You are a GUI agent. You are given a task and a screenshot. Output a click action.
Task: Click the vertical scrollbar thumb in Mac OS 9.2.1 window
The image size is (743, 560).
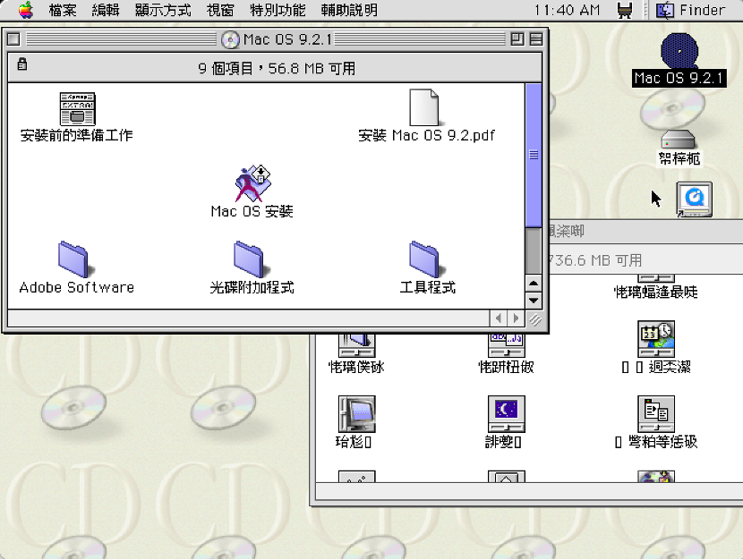534,155
